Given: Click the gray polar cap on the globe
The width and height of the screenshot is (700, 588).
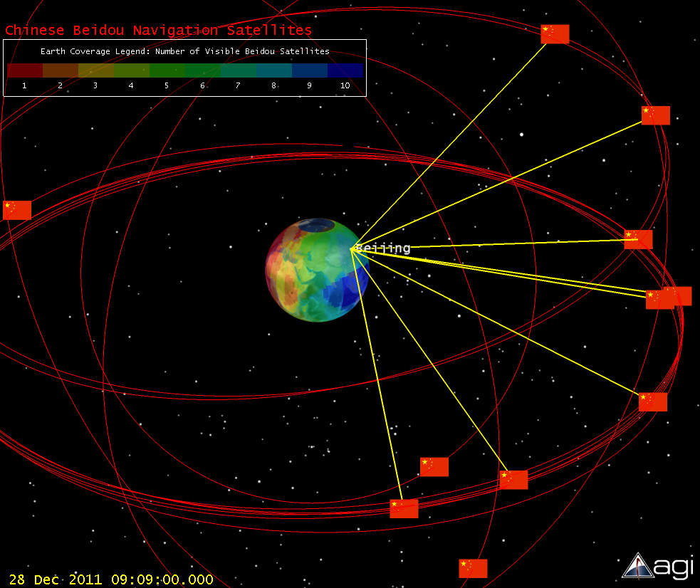Looking at the screenshot, I should coord(316,226).
